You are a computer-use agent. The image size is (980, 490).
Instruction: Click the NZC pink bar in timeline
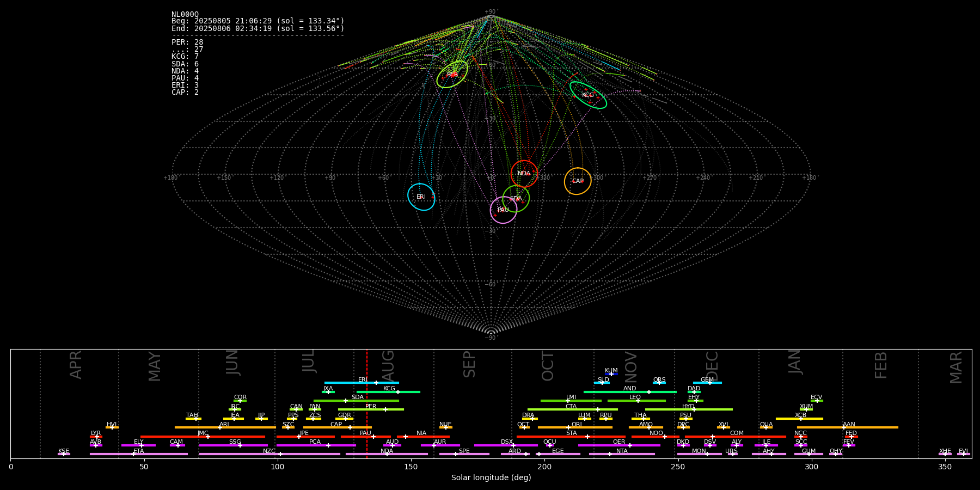coord(269,454)
